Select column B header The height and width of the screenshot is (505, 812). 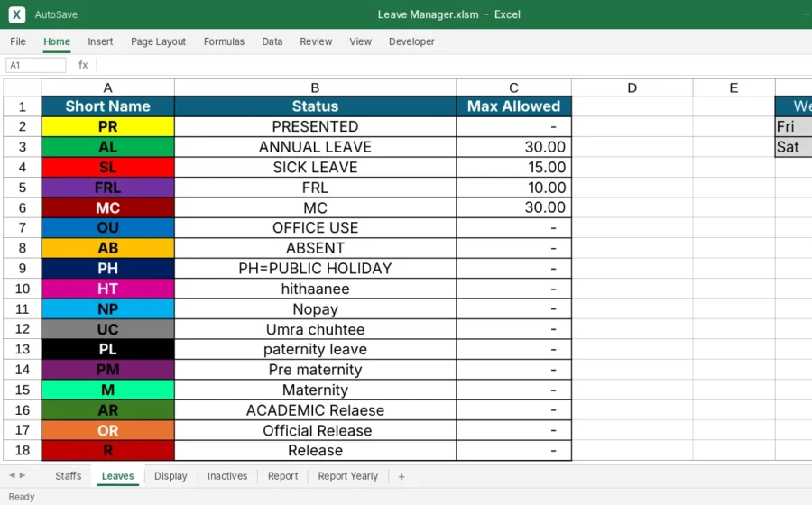pos(315,87)
